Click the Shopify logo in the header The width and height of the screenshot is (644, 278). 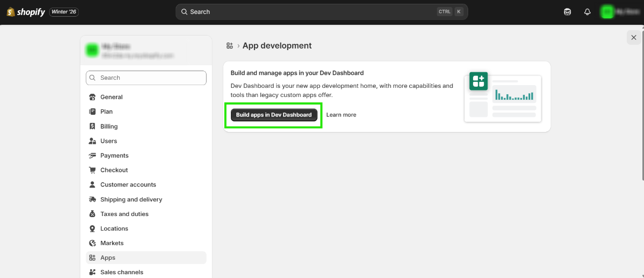click(x=26, y=12)
